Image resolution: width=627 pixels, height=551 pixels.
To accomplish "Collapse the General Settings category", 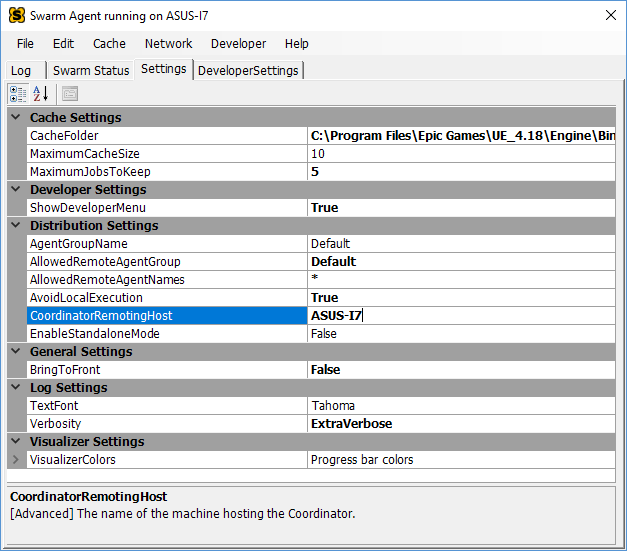I will 16,351.
